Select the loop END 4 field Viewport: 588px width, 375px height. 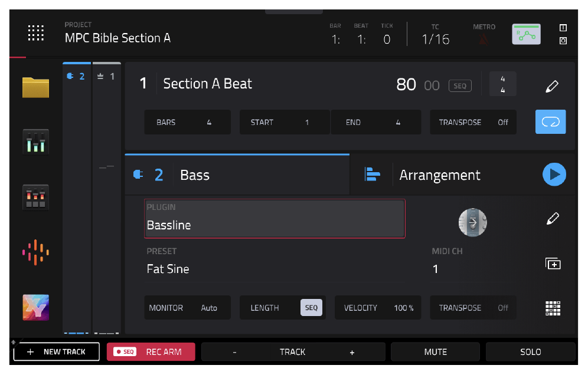tap(375, 122)
